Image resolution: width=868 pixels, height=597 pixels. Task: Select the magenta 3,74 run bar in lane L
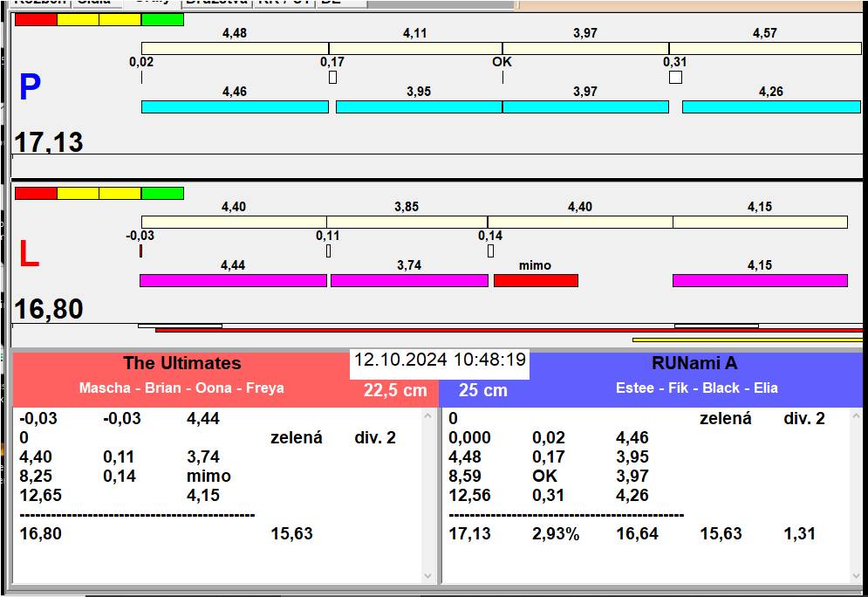pos(409,280)
